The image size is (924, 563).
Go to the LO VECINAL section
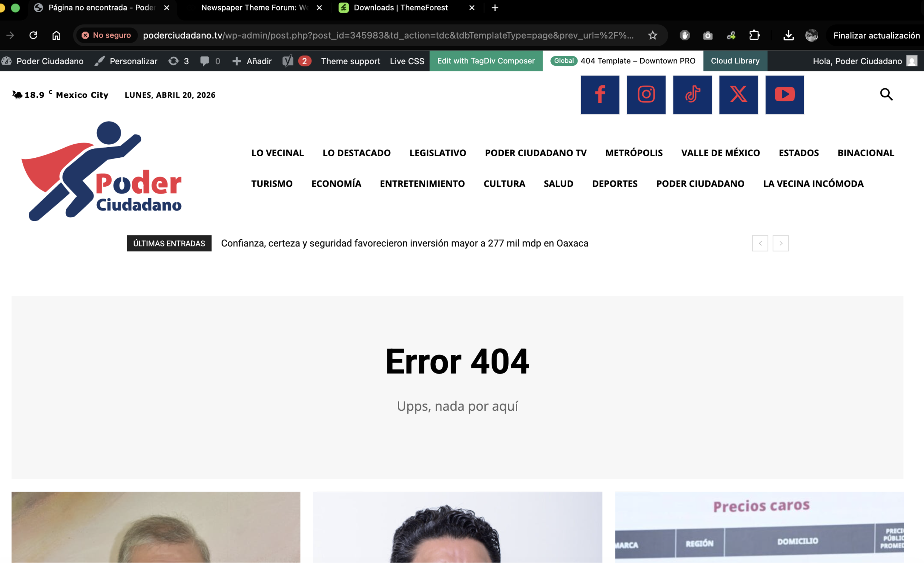(x=278, y=153)
